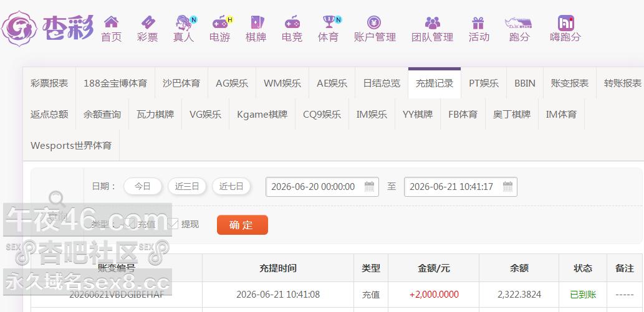Image resolution: width=644 pixels, height=312 pixels.
Task: Open end date calendar picker icon
Action: coord(507,186)
